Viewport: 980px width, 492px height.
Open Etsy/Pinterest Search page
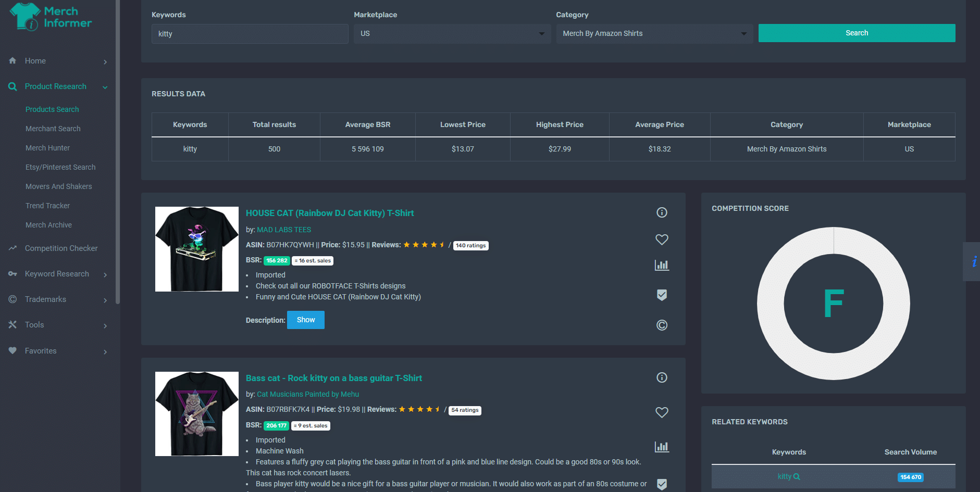pos(60,167)
